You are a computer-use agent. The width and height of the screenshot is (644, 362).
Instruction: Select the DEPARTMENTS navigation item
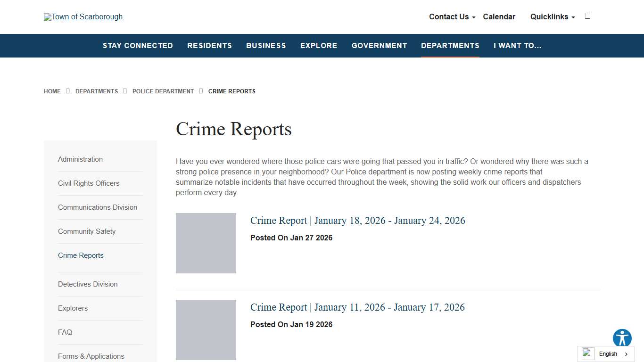click(x=450, y=46)
